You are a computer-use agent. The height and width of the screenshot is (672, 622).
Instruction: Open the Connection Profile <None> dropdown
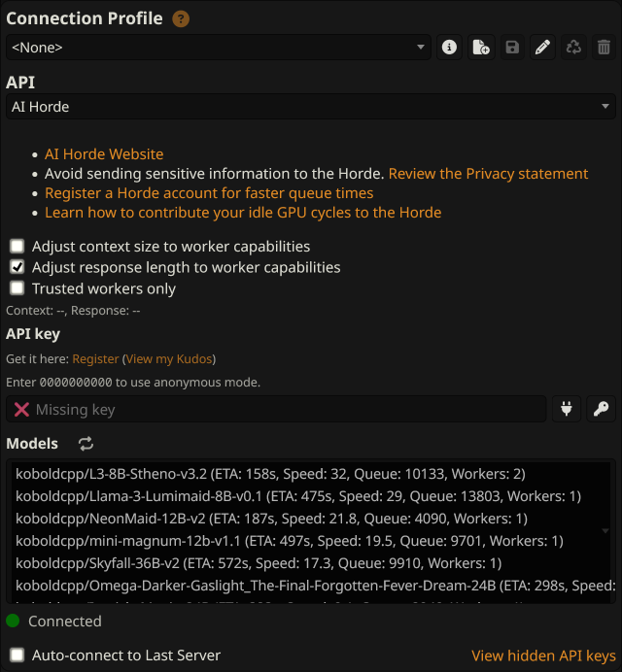[x=219, y=48]
